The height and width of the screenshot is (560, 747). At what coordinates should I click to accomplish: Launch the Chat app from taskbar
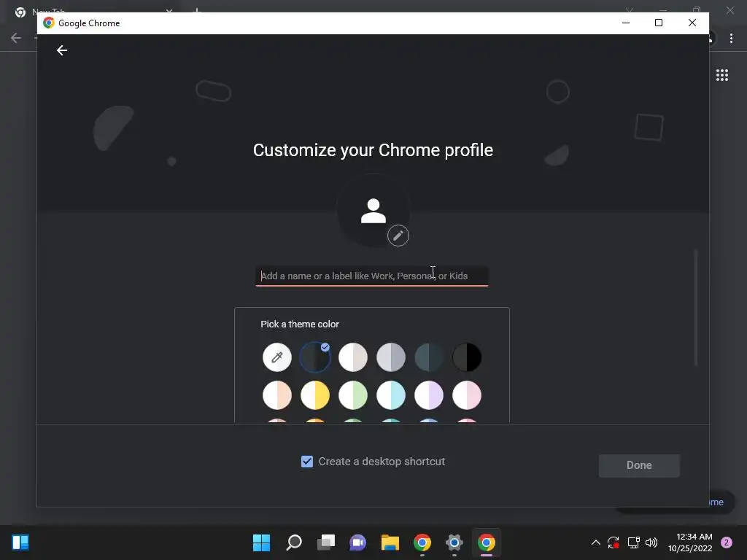(x=357, y=542)
